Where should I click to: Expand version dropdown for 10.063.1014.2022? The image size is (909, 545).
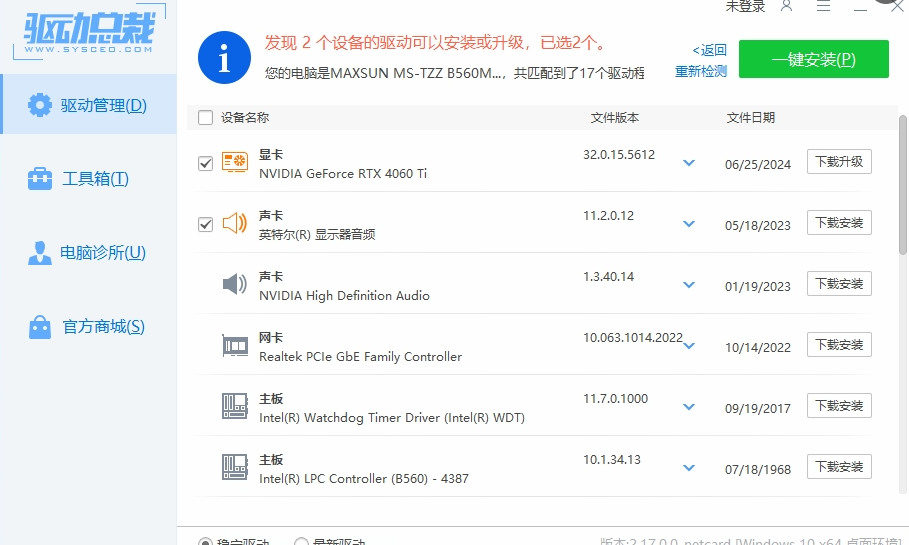pyautogui.click(x=689, y=346)
